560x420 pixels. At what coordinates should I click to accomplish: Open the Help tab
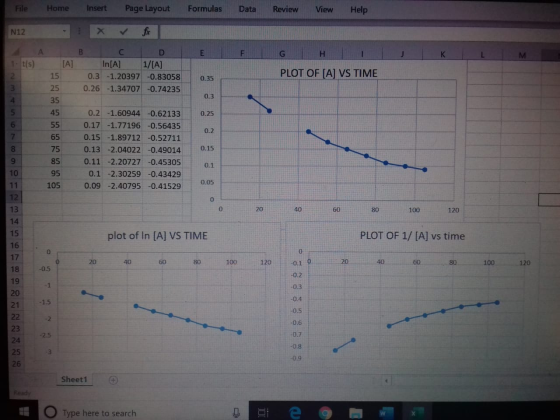click(359, 10)
